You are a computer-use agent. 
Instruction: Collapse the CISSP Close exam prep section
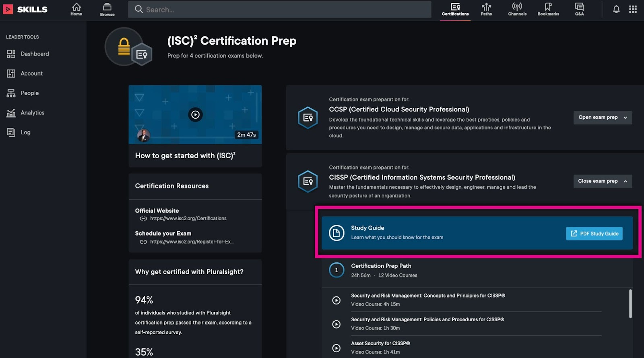[x=602, y=181]
